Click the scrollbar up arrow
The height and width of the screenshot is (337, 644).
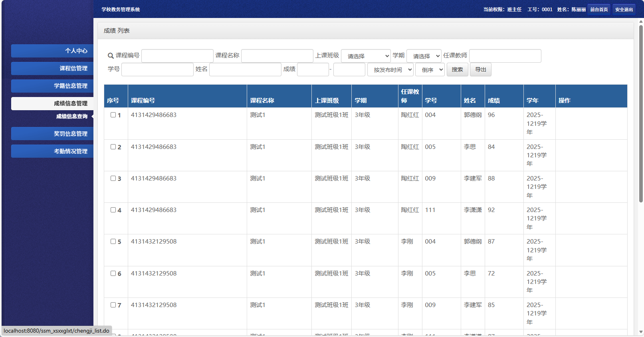(x=641, y=22)
